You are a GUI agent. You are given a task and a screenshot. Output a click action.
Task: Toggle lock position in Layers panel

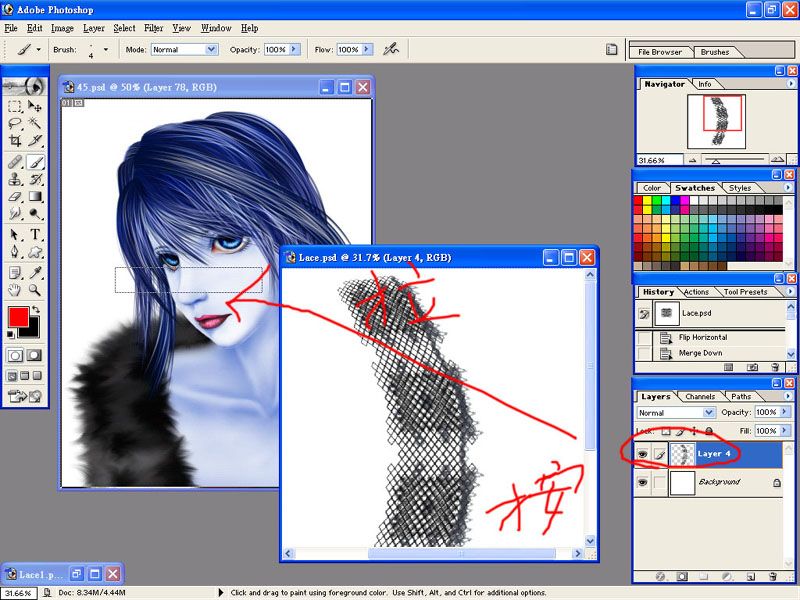pos(694,432)
